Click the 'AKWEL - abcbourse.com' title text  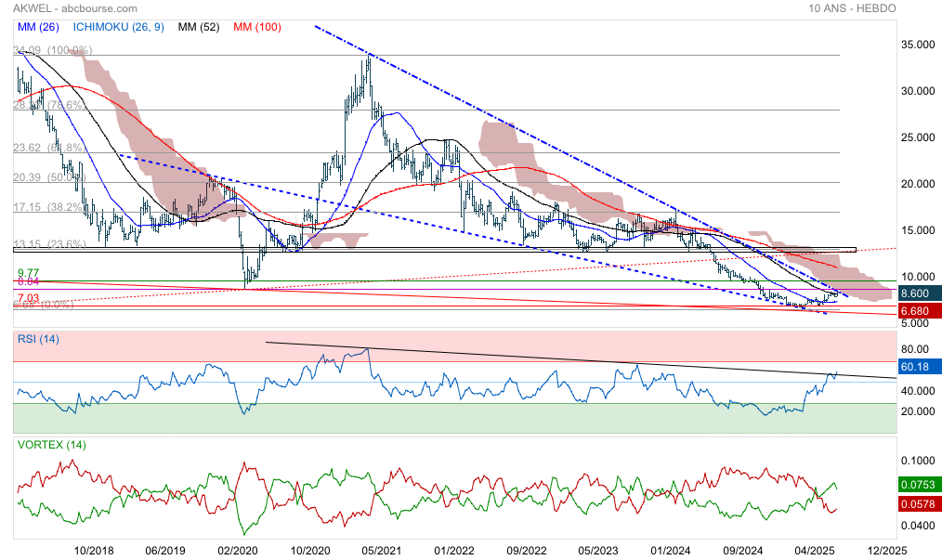coord(75,8)
